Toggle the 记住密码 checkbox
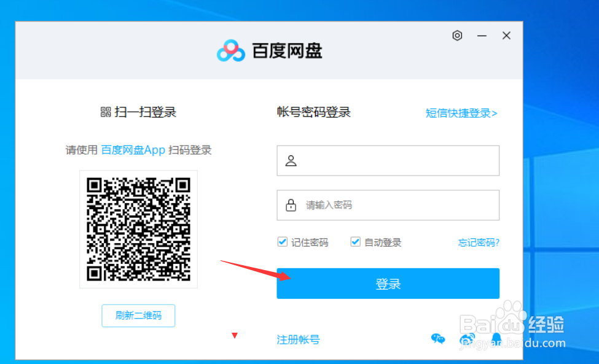The image size is (599, 364). pos(283,242)
